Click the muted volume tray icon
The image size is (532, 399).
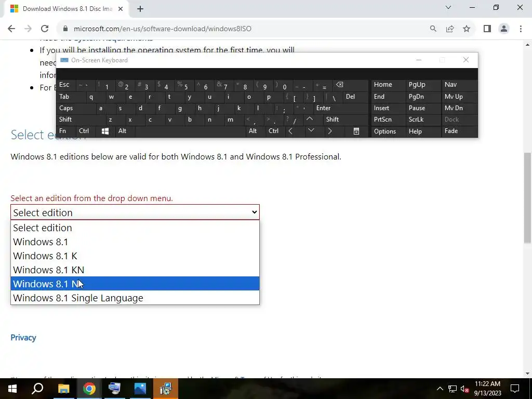pyautogui.click(x=464, y=389)
